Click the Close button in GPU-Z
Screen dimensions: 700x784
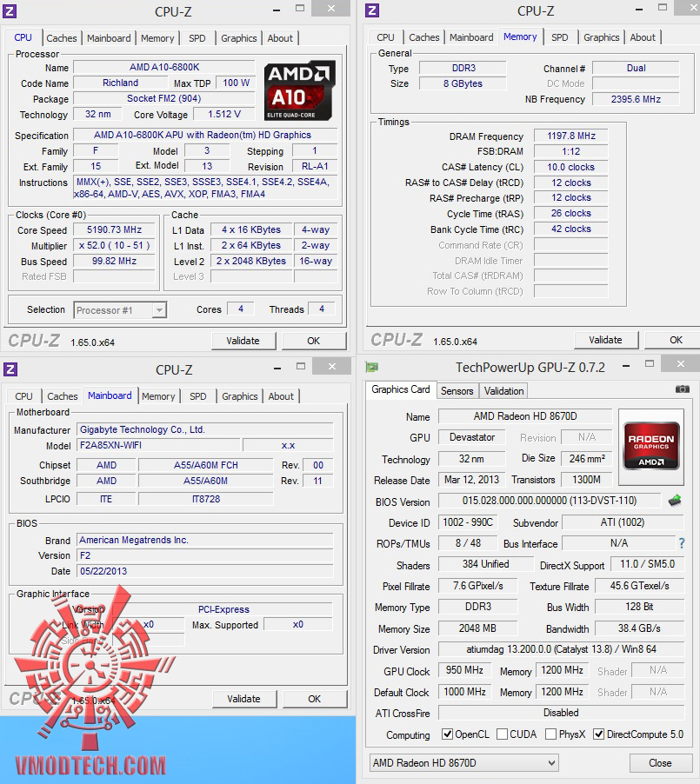pos(660,763)
